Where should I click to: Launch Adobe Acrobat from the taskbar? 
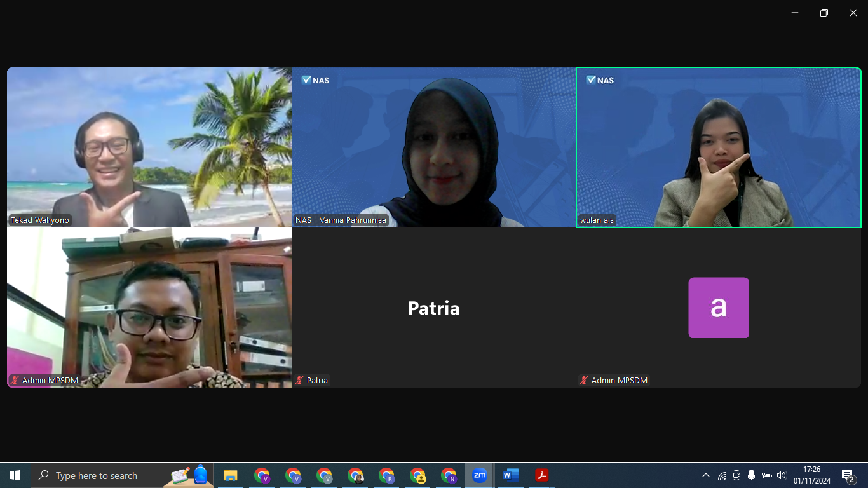tap(541, 475)
